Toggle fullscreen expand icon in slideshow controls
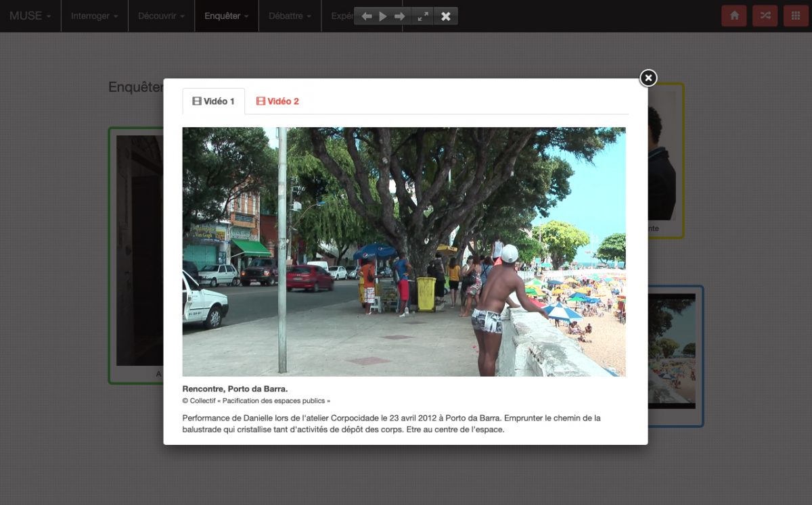Image resolution: width=812 pixels, height=505 pixels. (423, 16)
